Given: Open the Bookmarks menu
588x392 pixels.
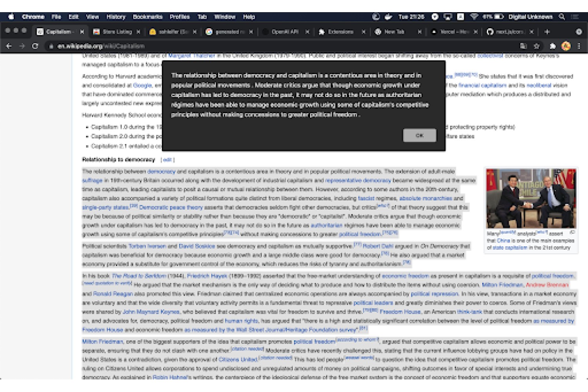Looking at the screenshot, I should tap(147, 16).
